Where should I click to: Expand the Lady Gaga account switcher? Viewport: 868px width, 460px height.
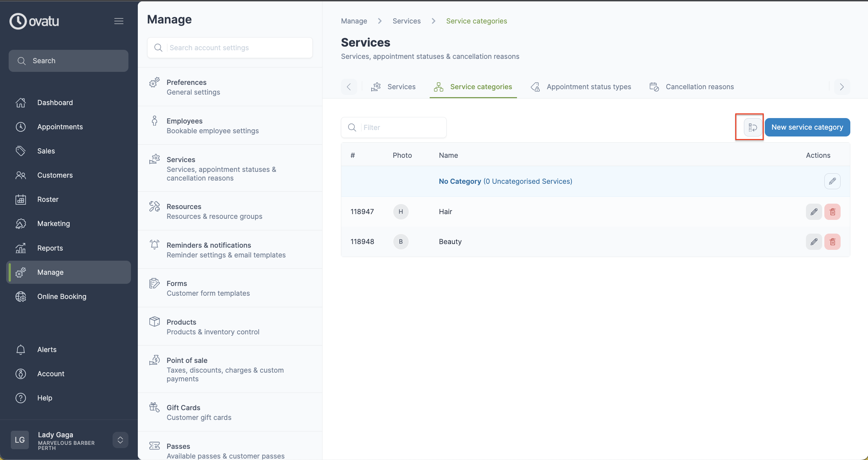(x=120, y=440)
